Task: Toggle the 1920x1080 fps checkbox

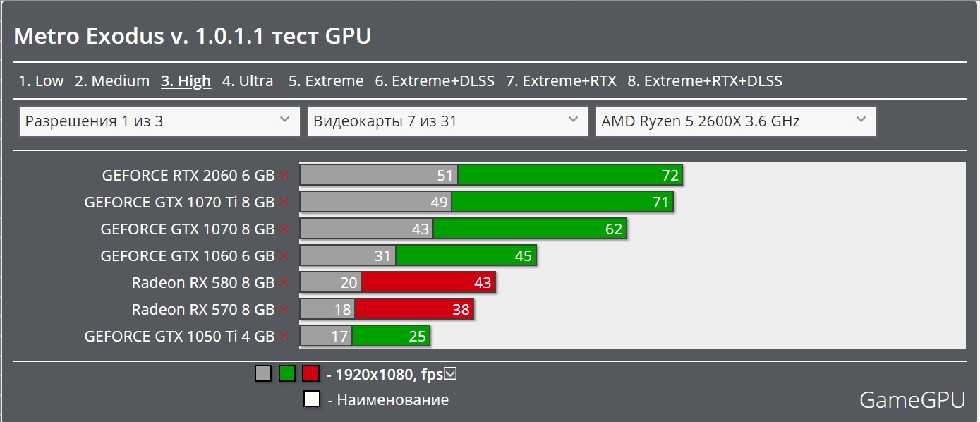Action: pos(450,373)
